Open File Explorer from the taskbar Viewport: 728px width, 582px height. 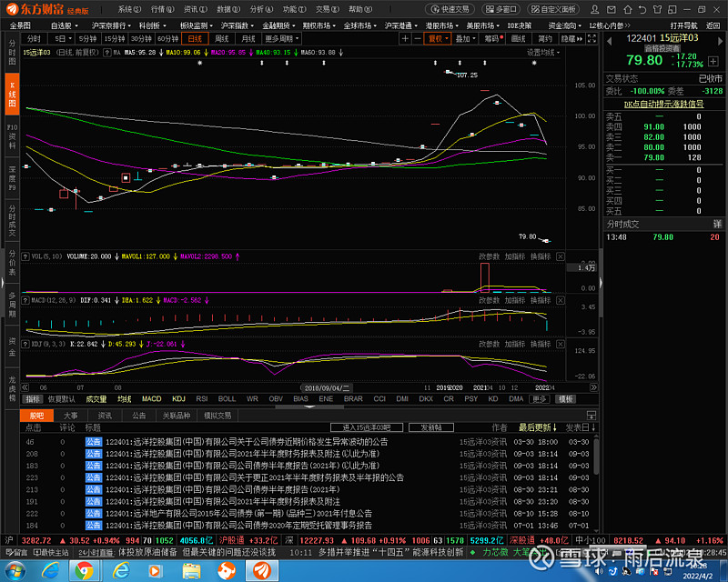point(191,571)
